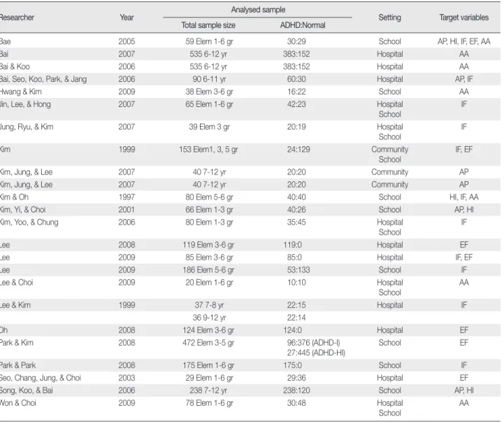Click '186 Elem 5-6 gr' sample cell
This screenshot has width=504, height=424.
tap(208, 270)
